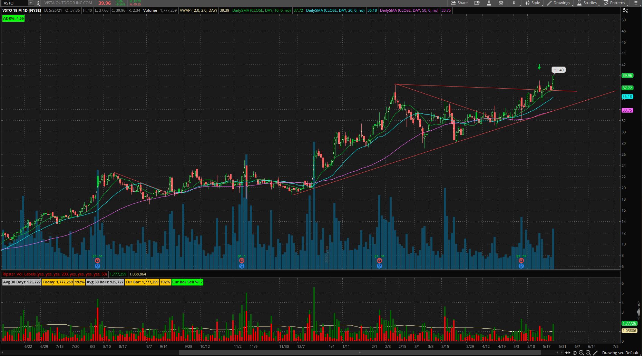This screenshot has width=644, height=362.
Task: Click the Share button in the toolbar
Action: [x=459, y=3]
